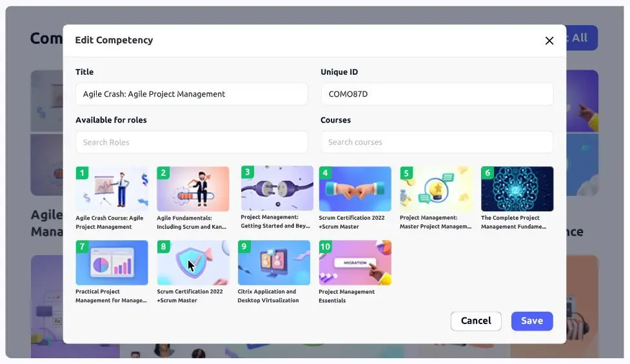Screen dimensions: 630x364
Task: Select course 10 Project Management Essentials thumbnail
Action: click(x=355, y=263)
